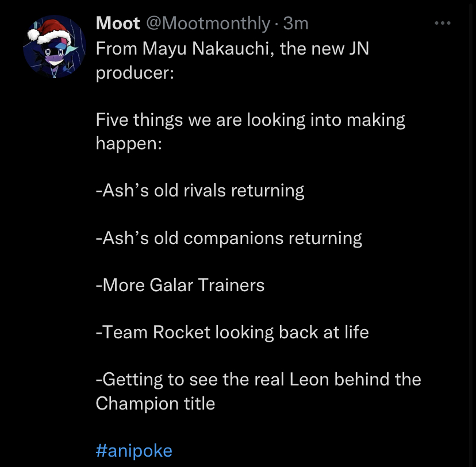Select "-Ash's old companions returning" text
This screenshot has height=467, width=476.
(229, 238)
